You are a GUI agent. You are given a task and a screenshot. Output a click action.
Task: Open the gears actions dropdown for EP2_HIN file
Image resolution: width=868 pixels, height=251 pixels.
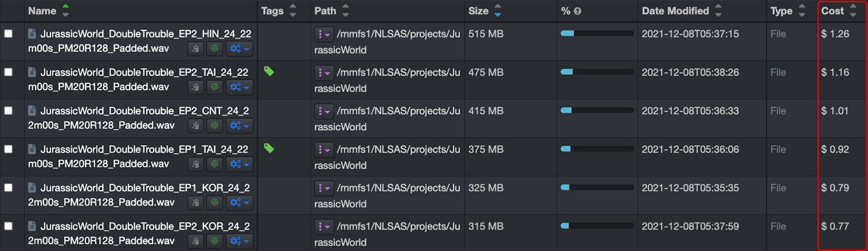pos(239,50)
